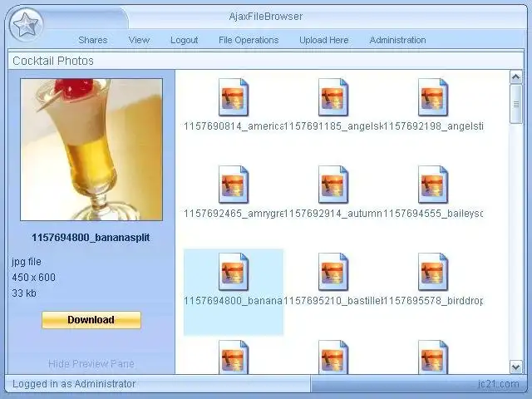Click the bold 1157694800_bananasplit preview title

tap(91, 238)
